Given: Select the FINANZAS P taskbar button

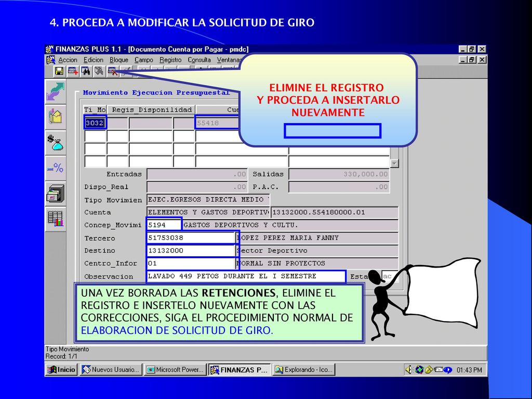Looking at the screenshot, I should coord(240,369).
